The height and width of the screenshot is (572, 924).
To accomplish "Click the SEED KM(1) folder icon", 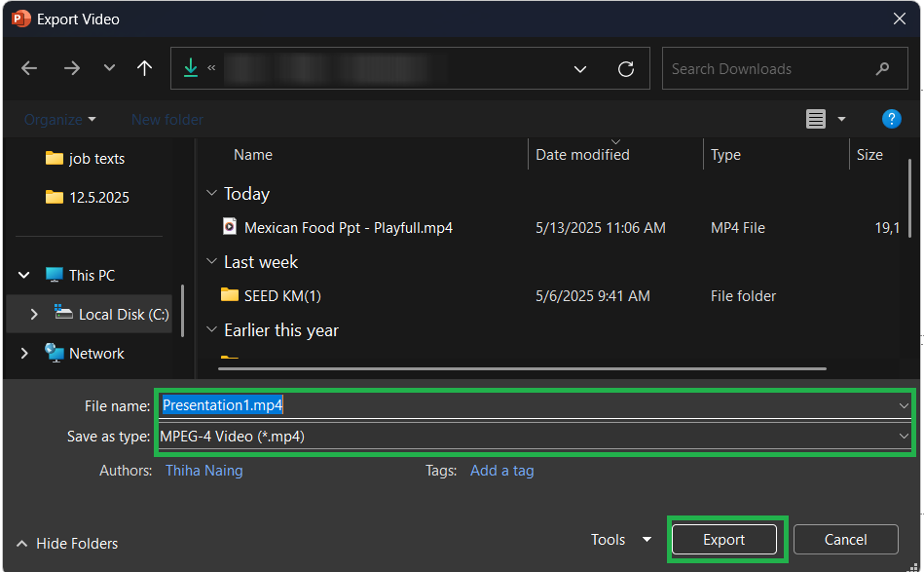I will (229, 295).
